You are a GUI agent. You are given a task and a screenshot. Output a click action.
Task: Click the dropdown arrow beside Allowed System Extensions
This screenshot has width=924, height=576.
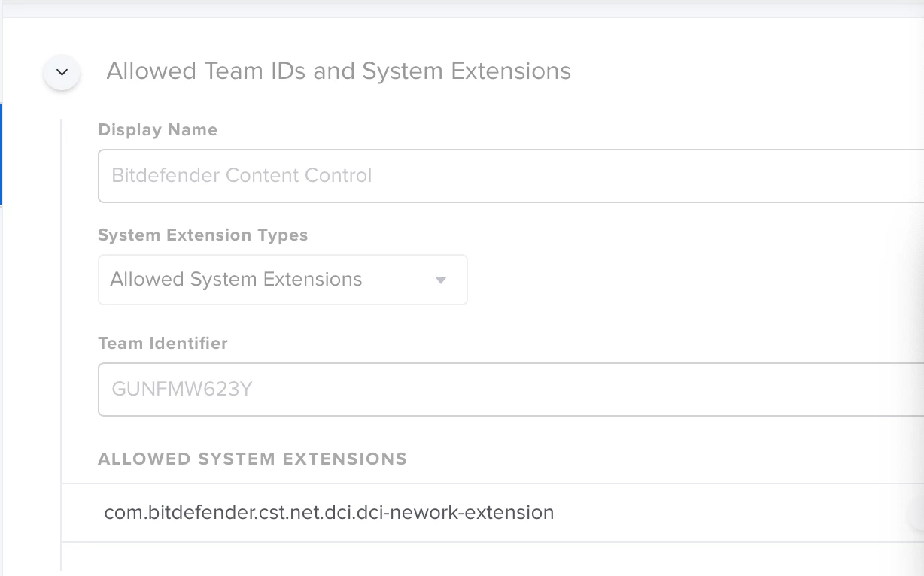click(x=441, y=280)
